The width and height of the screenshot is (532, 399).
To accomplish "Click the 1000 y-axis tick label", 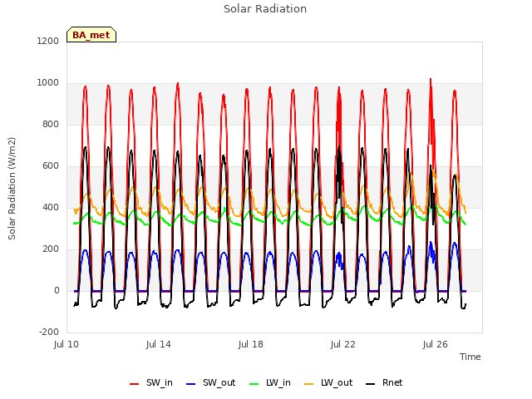I will (x=48, y=83).
